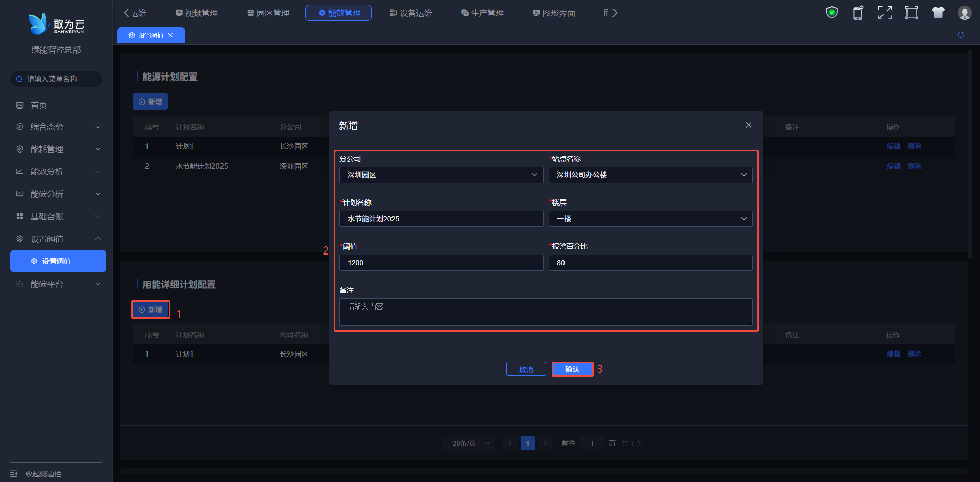The image size is (980, 482).
Task: Click the search magnifier icon in sidebar
Action: [19, 79]
